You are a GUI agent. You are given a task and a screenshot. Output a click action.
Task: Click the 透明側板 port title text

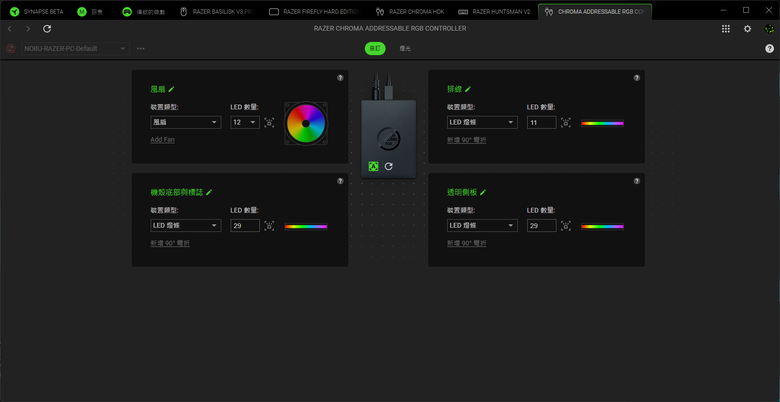pos(462,192)
